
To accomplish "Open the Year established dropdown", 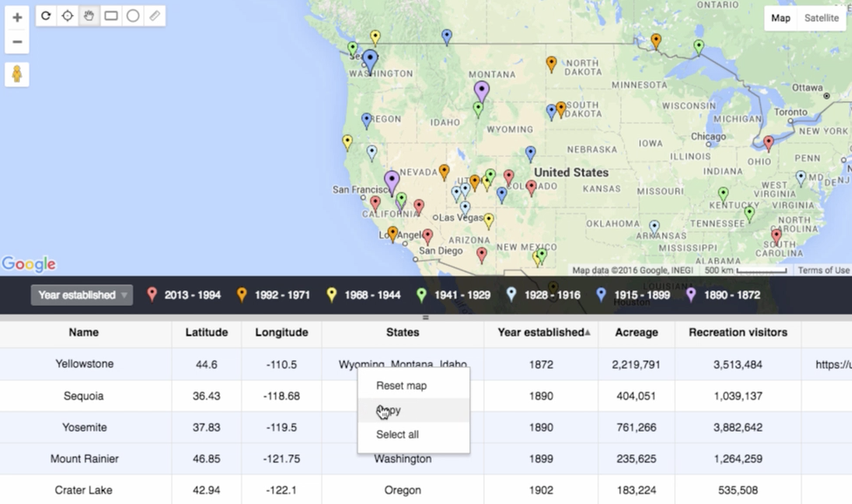I will point(82,295).
